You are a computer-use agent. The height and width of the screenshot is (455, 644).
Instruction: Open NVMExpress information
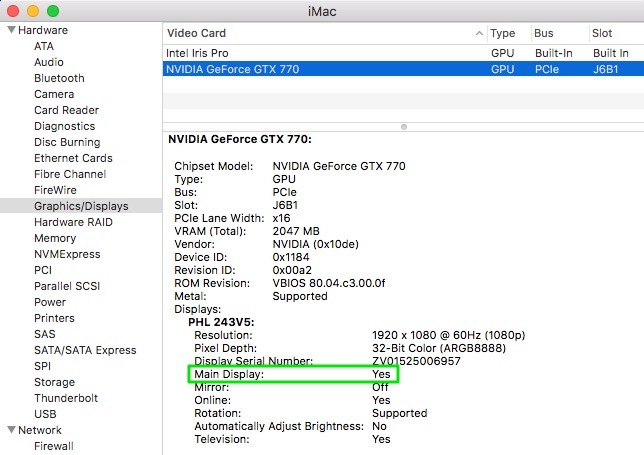click(67, 254)
